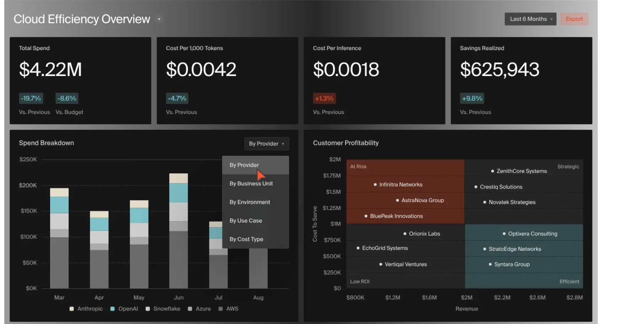Open the dashboard title dropdown arrow
The width and height of the screenshot is (644, 324).
(159, 19)
